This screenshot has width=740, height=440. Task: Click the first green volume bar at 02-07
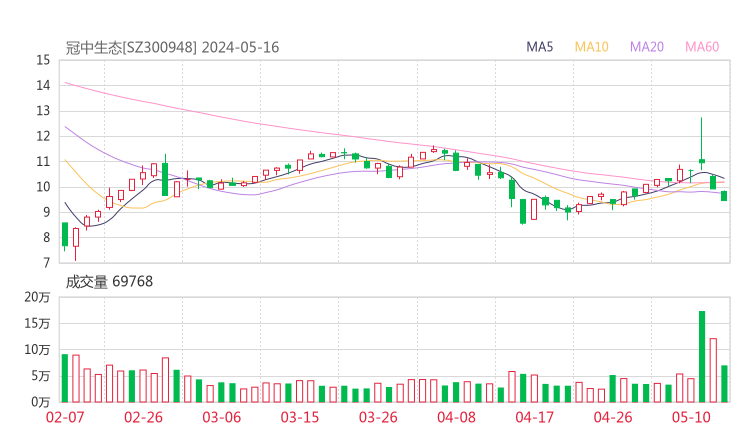(x=65, y=378)
